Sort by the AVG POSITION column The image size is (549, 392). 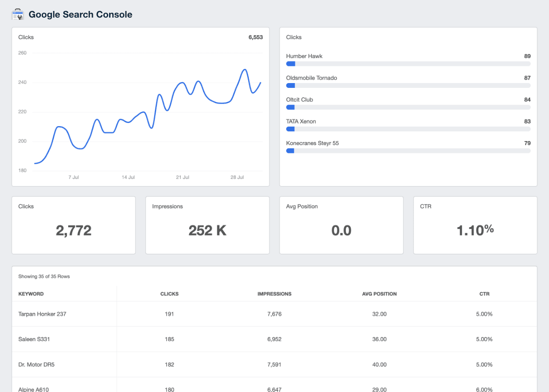click(x=379, y=294)
